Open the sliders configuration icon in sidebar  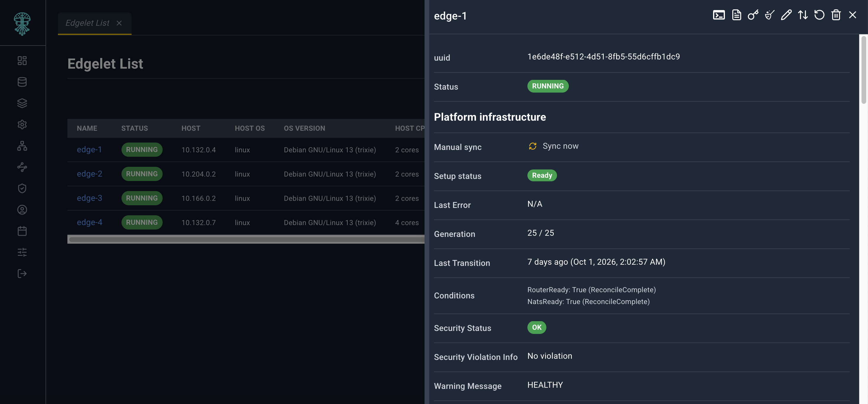click(x=22, y=252)
